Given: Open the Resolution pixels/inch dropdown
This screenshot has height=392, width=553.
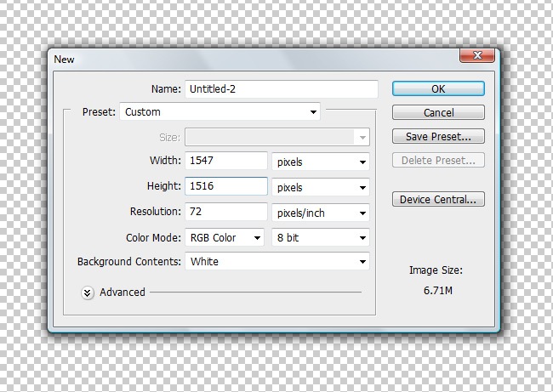Looking at the screenshot, I should (320, 213).
